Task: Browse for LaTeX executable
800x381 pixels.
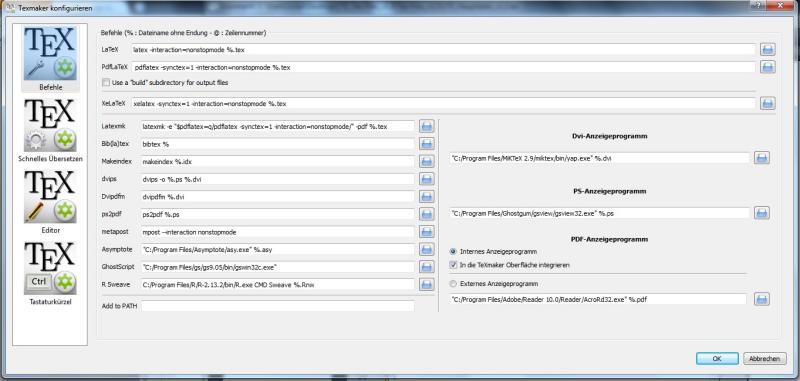Action: 767,49
